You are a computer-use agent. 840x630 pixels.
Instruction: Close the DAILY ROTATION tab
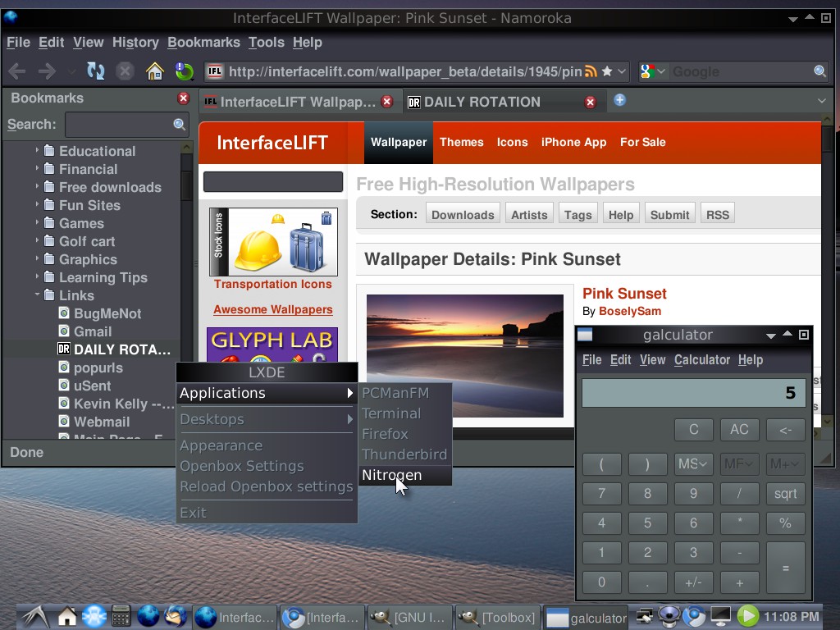[591, 103]
